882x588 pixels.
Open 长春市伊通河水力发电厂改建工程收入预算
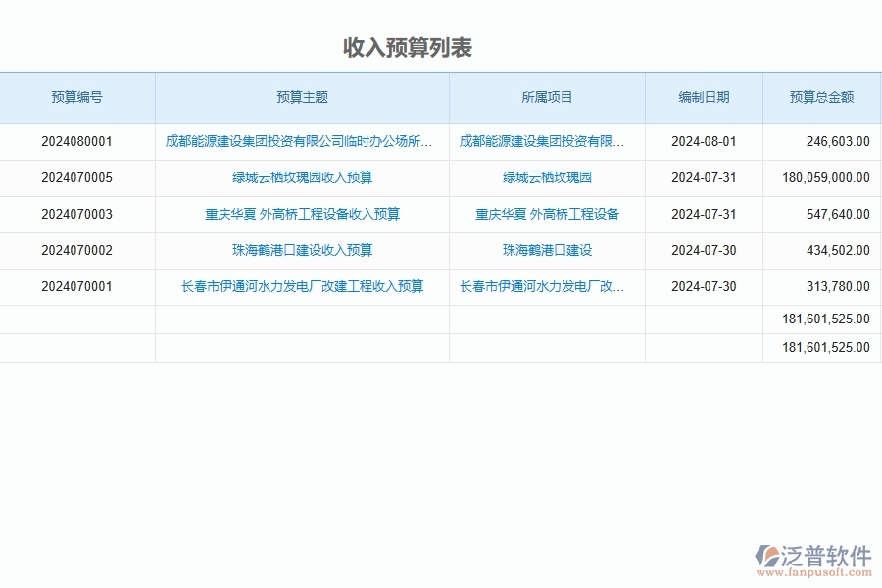tap(302, 286)
